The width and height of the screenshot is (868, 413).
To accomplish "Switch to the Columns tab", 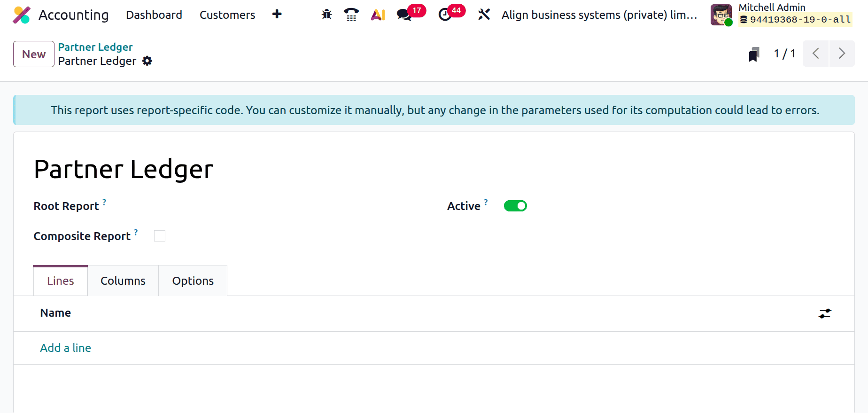I will 123,281.
